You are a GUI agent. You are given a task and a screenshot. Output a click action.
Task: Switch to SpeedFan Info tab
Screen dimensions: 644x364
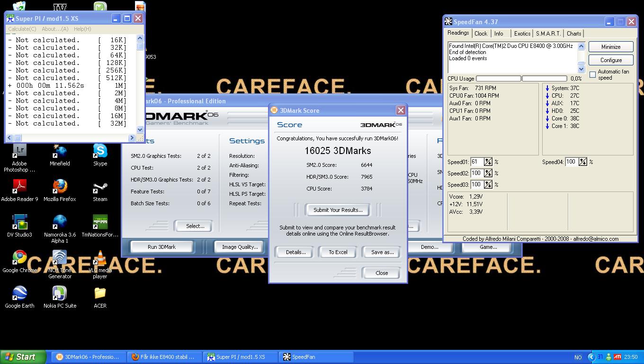click(x=499, y=34)
